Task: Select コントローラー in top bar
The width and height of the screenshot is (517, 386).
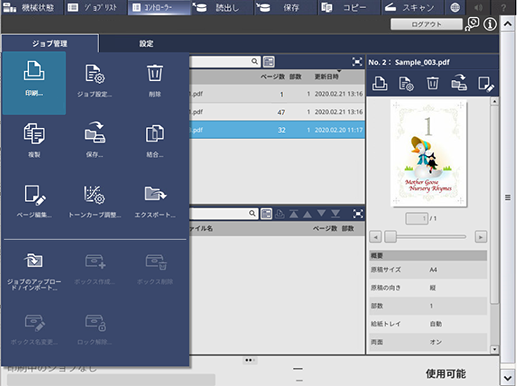Action: [159, 7]
